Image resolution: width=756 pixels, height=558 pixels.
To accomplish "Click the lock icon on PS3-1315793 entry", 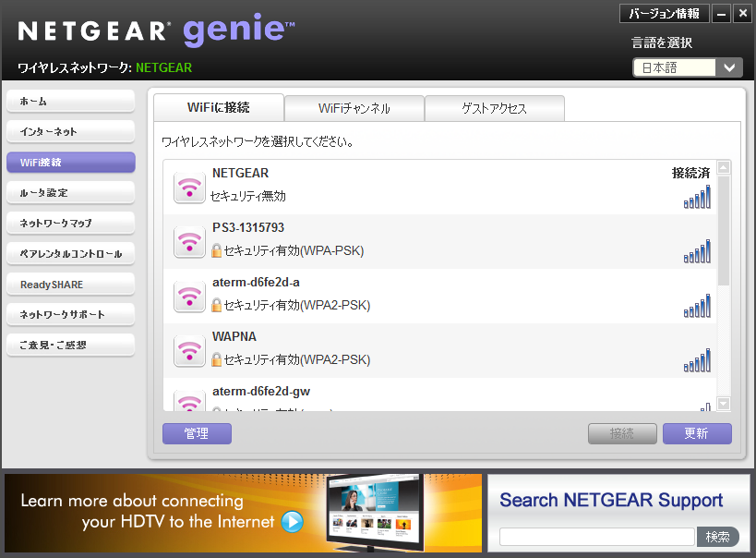I will pos(217,250).
